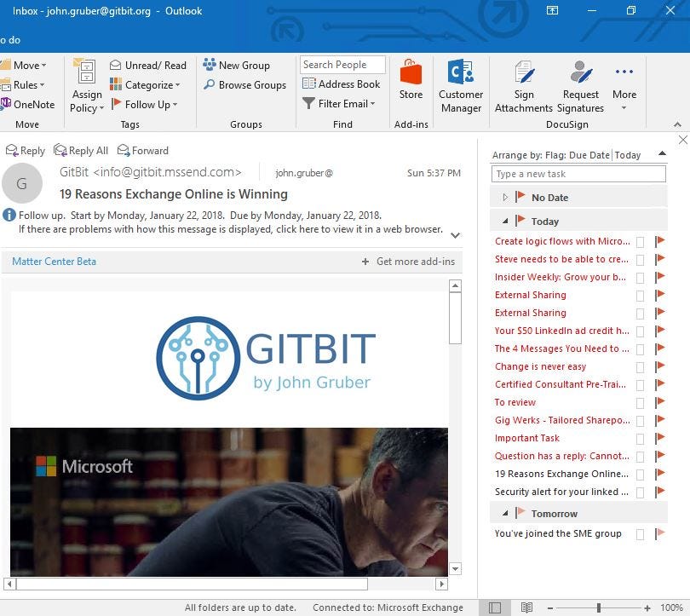Open Question has a reply task
The height and width of the screenshot is (616, 690).
tap(562, 456)
